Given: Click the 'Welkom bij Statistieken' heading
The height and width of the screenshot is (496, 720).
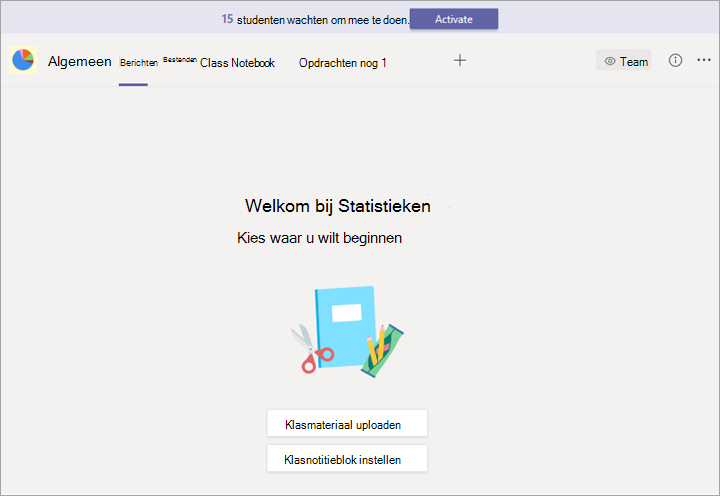Looking at the screenshot, I should [x=338, y=206].
